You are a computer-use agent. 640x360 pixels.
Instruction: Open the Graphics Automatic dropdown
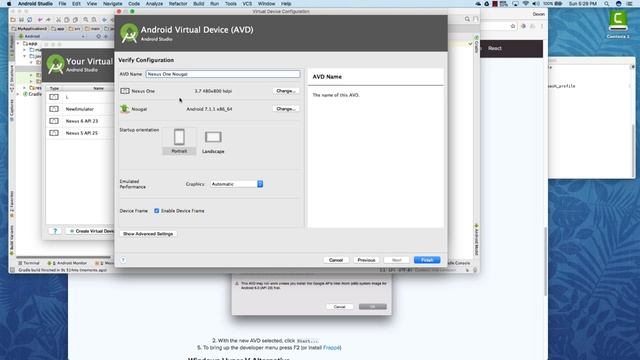tap(237, 184)
